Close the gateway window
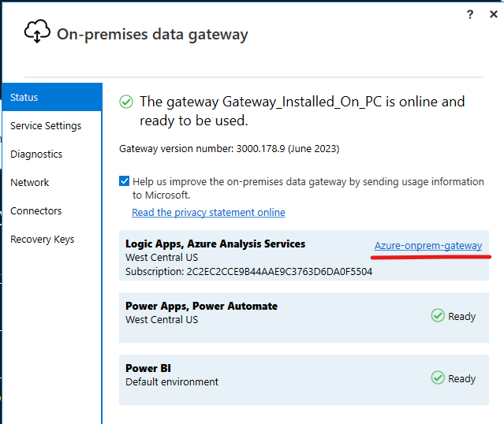This screenshot has width=504, height=424. (494, 14)
